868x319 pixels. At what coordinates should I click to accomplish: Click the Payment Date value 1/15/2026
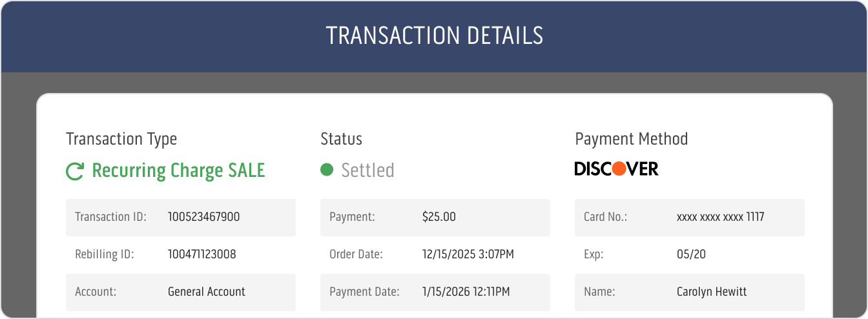point(466,292)
